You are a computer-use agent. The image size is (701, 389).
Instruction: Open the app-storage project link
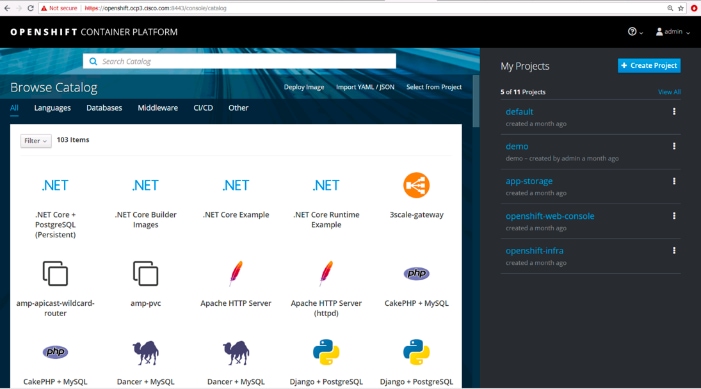point(529,181)
